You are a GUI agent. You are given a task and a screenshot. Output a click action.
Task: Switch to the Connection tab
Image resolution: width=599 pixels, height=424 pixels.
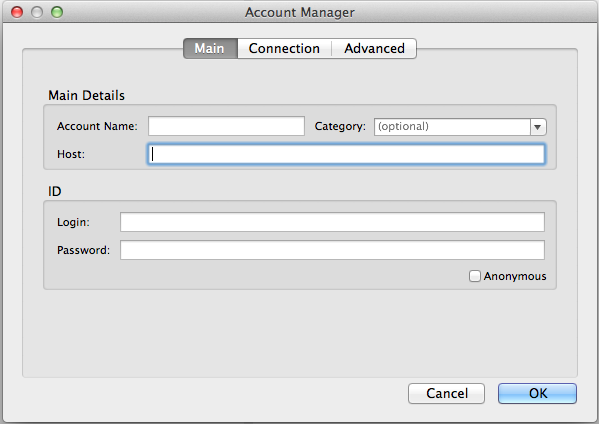[x=284, y=49]
